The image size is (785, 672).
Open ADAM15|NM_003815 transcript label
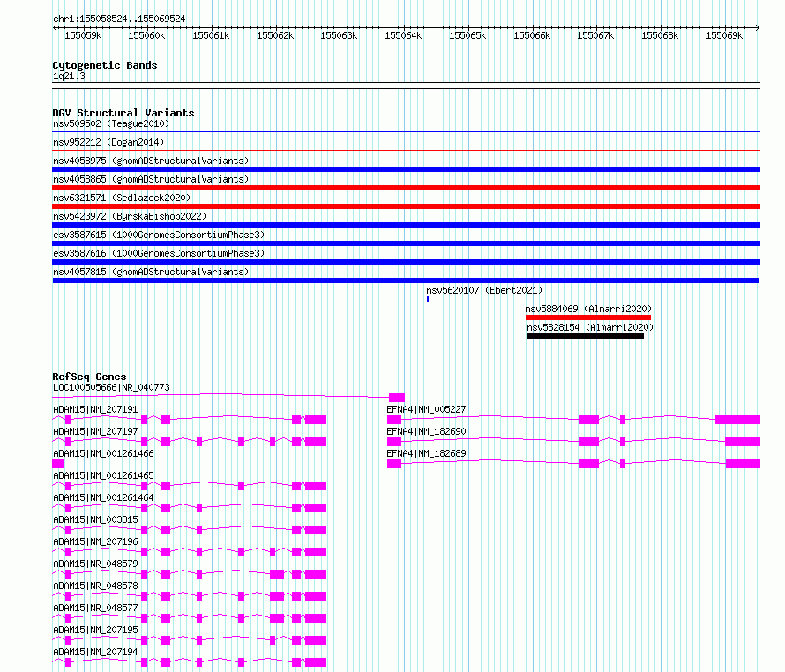click(x=95, y=519)
